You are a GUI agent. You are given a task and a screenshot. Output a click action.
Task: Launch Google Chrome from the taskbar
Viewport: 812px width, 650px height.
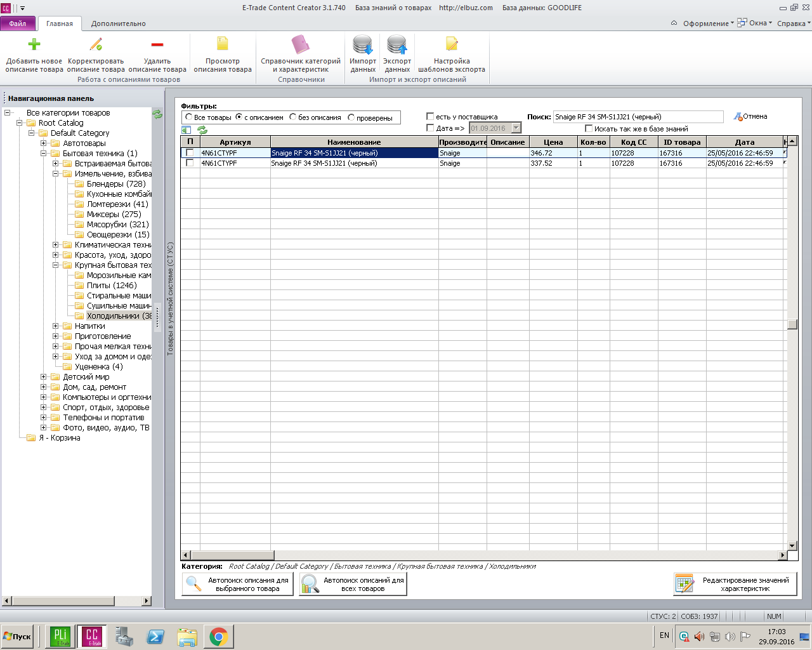click(219, 637)
